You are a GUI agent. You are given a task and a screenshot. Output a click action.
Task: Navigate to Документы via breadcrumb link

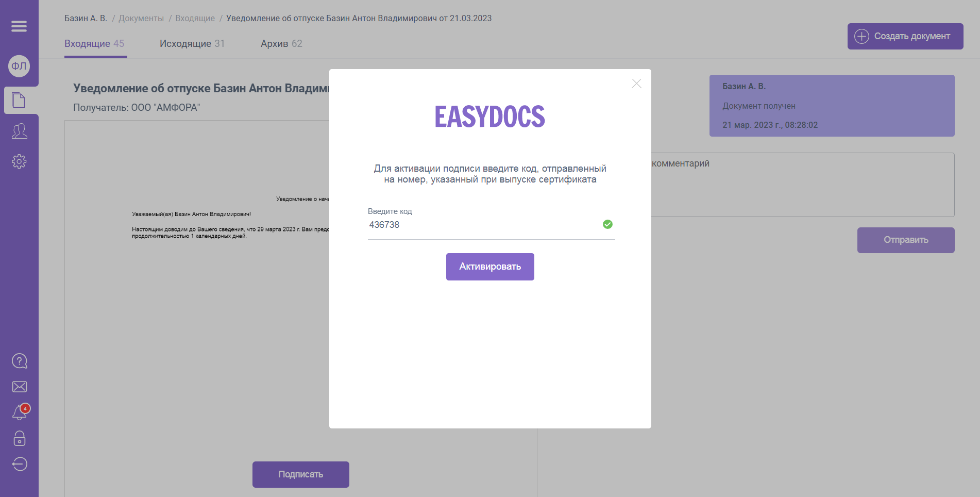(140, 18)
